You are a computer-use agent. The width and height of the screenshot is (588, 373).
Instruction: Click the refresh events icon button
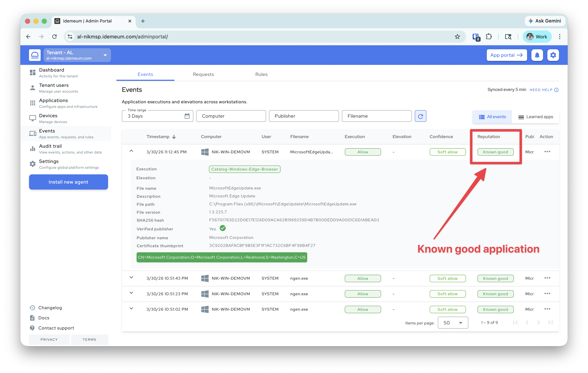pyautogui.click(x=420, y=116)
